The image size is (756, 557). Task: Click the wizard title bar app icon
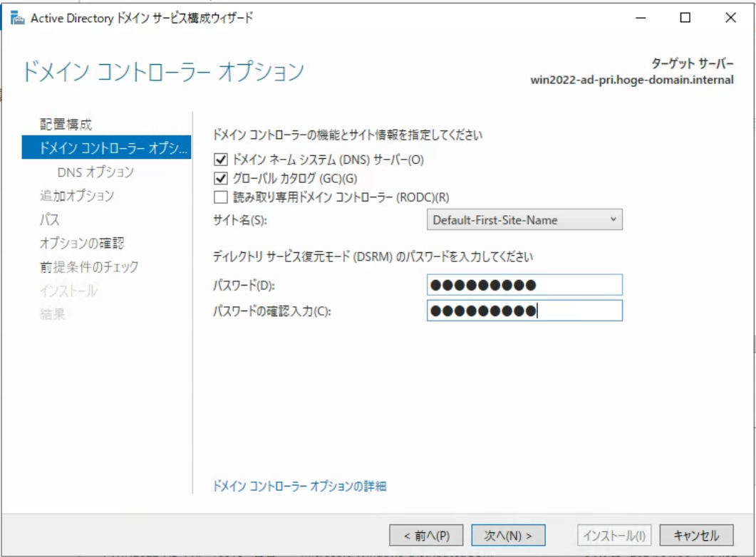[17, 19]
